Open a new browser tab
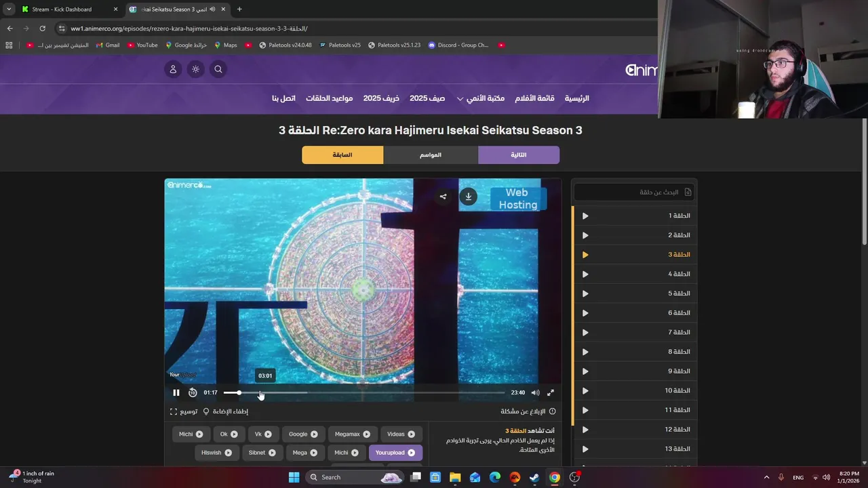 pos(239,9)
